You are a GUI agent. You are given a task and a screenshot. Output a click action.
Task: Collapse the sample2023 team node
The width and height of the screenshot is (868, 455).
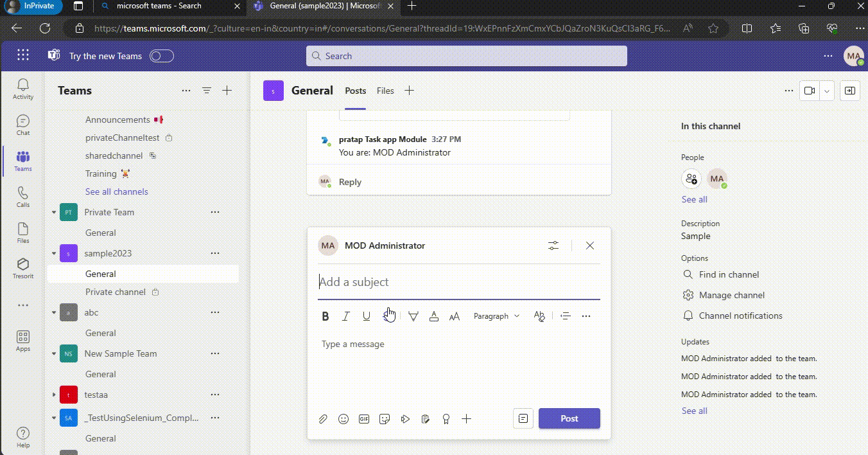(x=54, y=253)
